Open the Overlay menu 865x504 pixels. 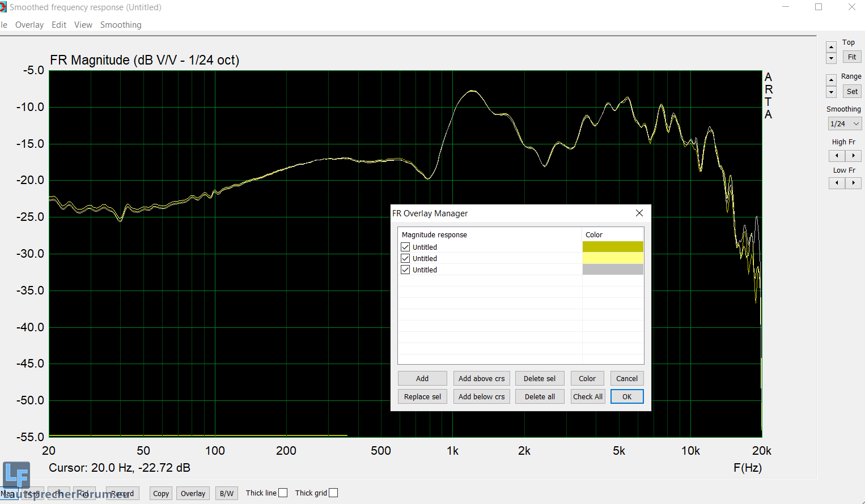(x=29, y=25)
